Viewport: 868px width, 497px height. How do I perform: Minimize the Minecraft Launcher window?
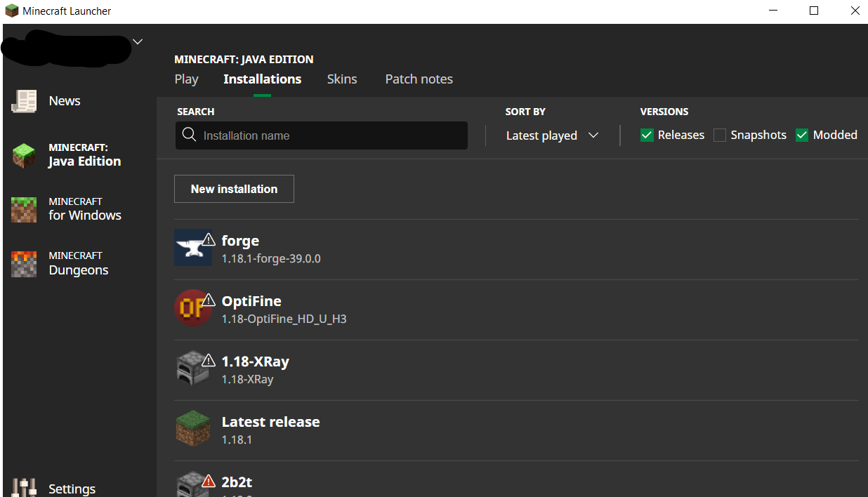[773, 11]
